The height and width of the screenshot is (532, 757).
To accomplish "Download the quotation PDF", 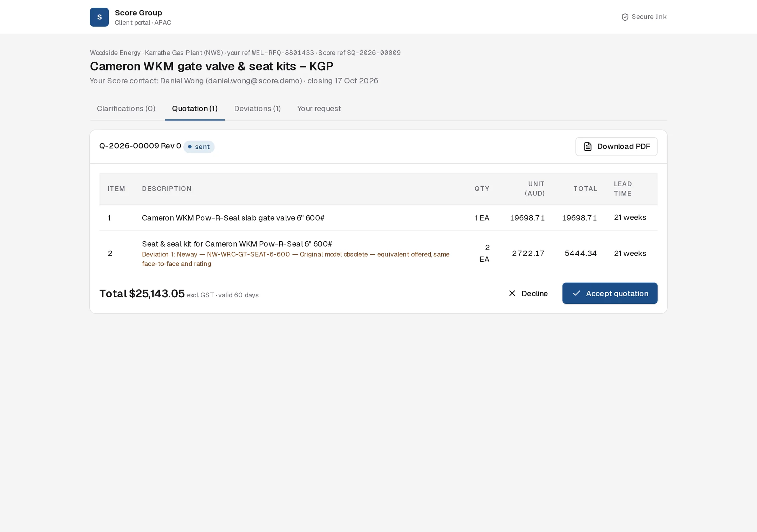I will [616, 146].
